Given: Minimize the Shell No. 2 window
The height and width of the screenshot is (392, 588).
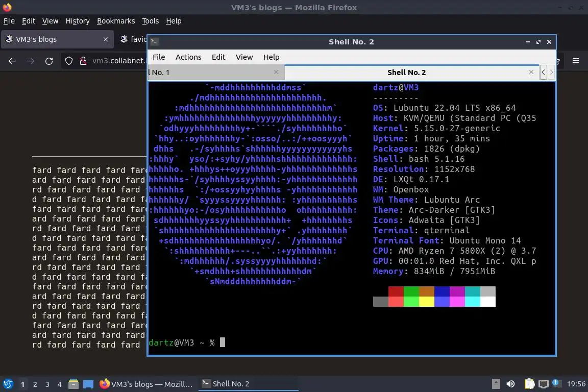Looking at the screenshot, I should (x=528, y=42).
